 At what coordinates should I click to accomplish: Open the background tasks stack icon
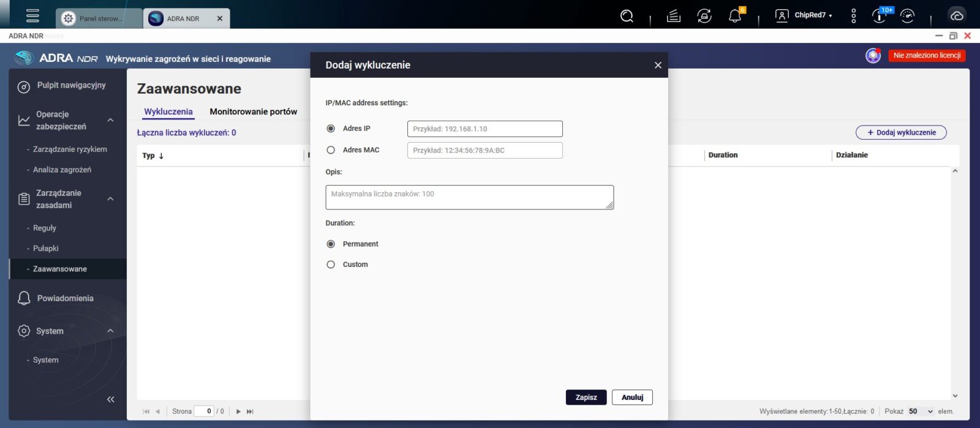point(674,16)
